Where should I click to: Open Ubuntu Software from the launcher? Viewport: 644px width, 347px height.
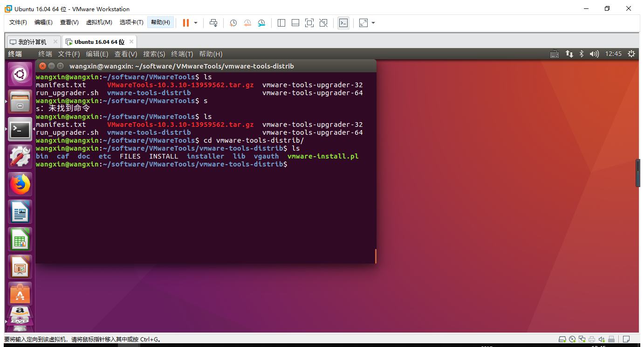tap(20, 294)
